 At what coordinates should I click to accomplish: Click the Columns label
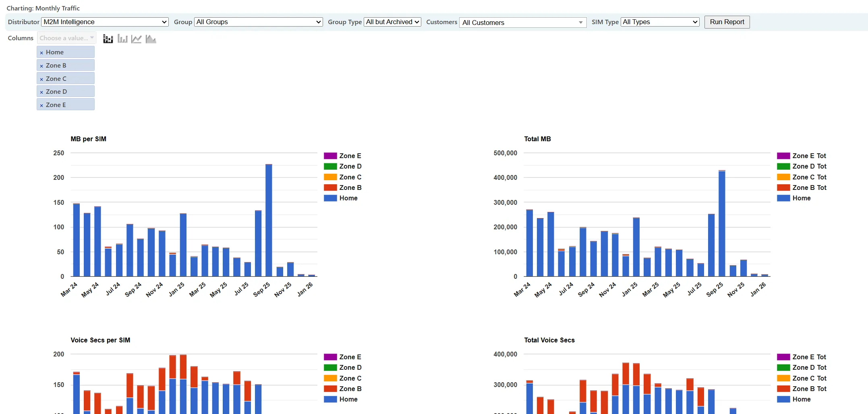coord(21,38)
